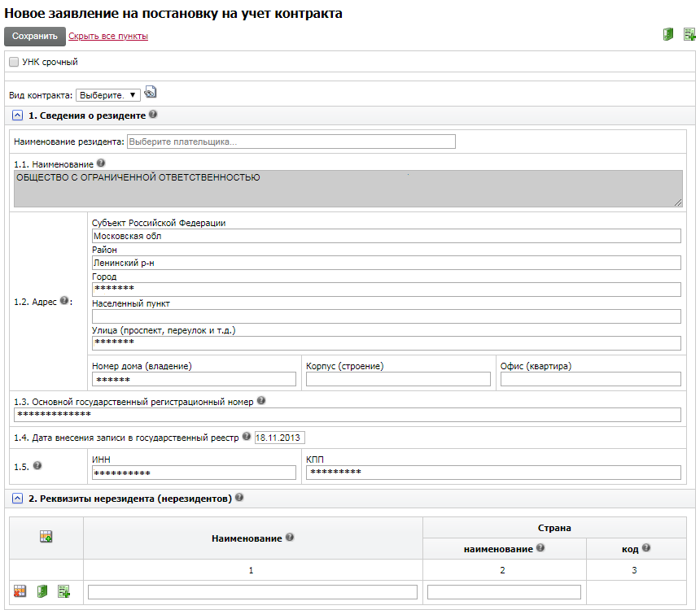
Task: Click the red delete-row icon in the table row
Action: pos(20,591)
